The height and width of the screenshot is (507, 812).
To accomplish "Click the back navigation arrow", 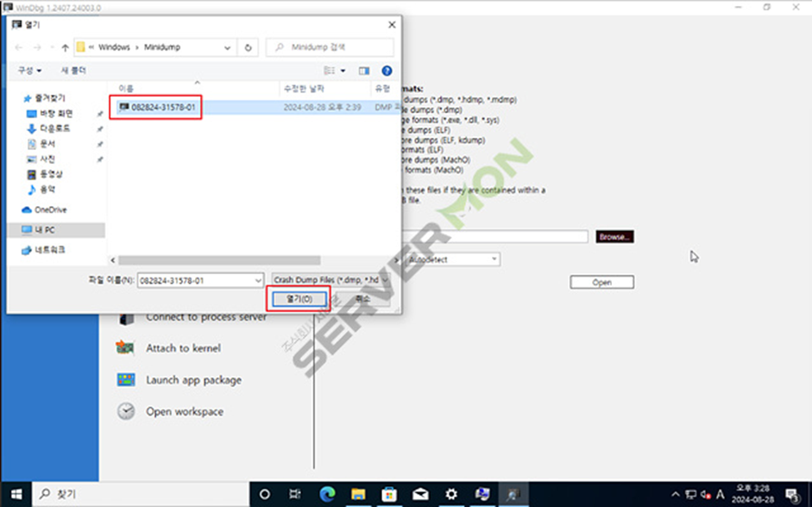I will (19, 47).
